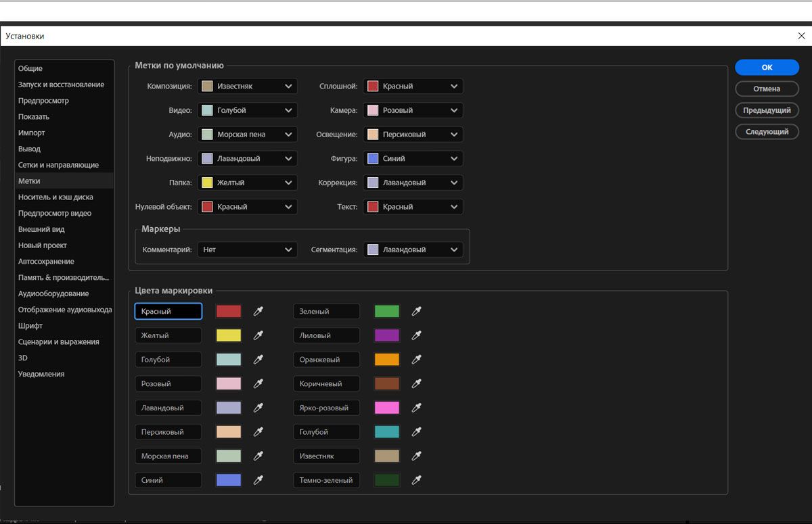Activate the eyedropper for the Персиковый label color
This screenshot has width=812, height=524.
point(258,431)
